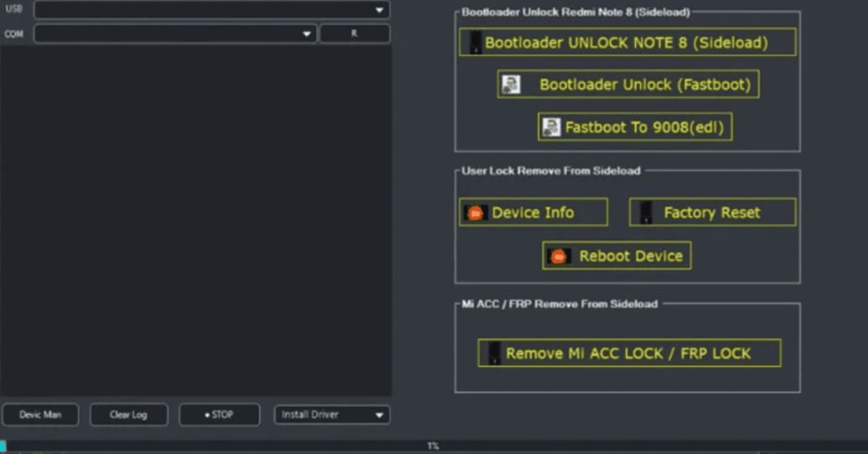The height and width of the screenshot is (454, 868).
Task: Click the COM label text
Action: [14, 34]
